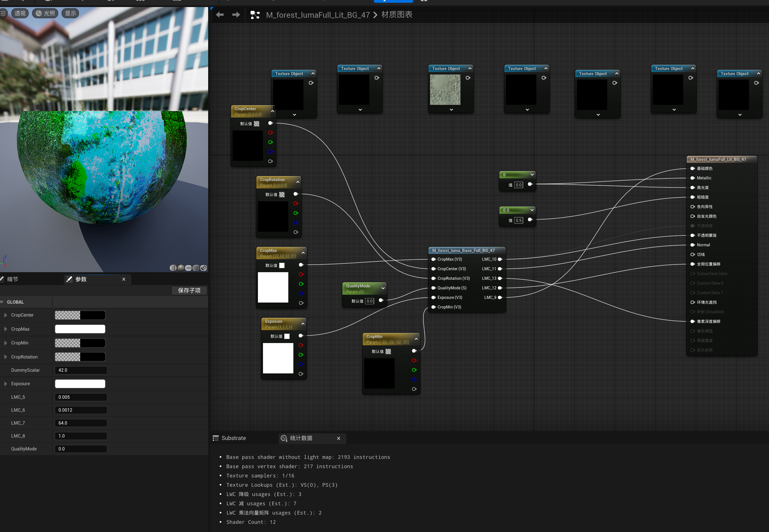Viewport: 769px width, 532px height.
Task: Switch to the 细节 details tab
Action: pos(12,279)
